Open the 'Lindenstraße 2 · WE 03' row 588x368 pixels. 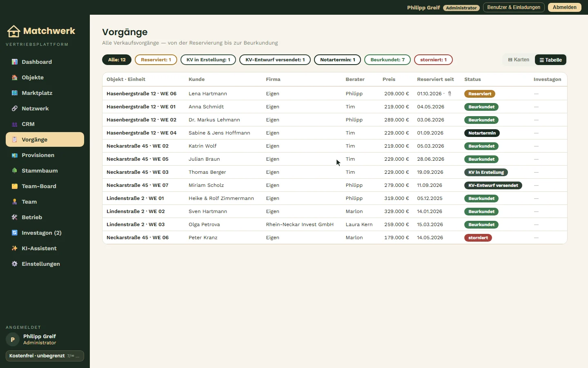point(334,224)
